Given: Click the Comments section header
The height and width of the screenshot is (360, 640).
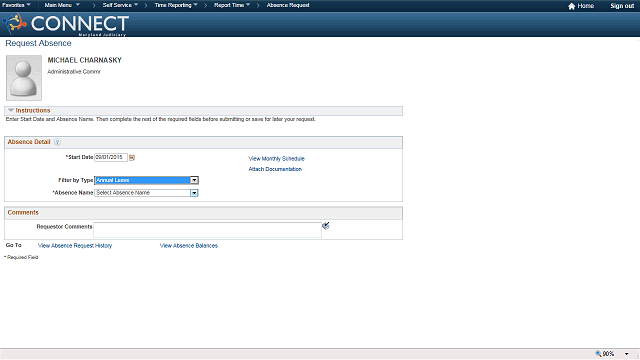Looking at the screenshot, I should click(x=23, y=212).
